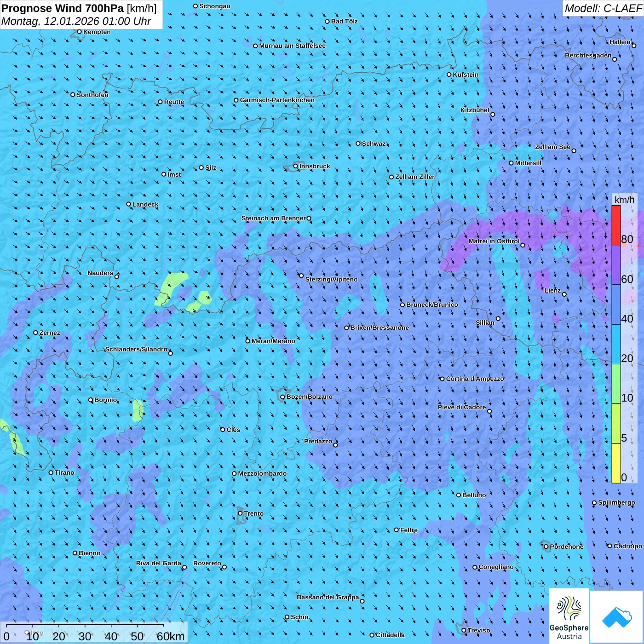Viewport: 644px width, 644px height.
Task: Click the 'Berchtesgaden' label
Action: 588,55
